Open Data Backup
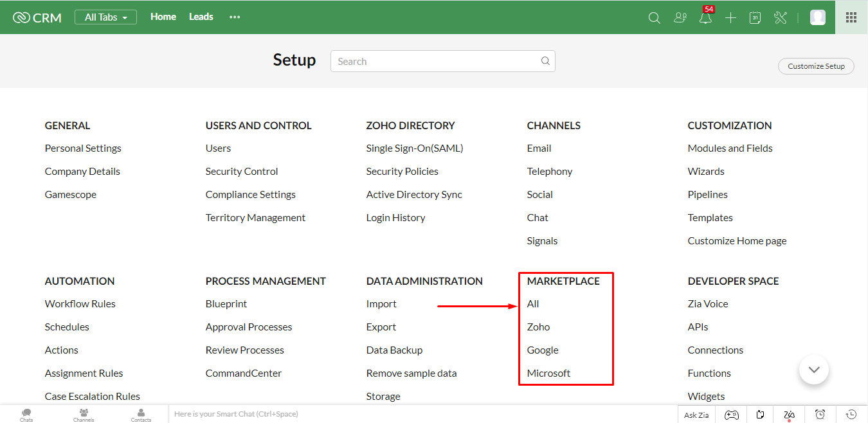The width and height of the screenshot is (868, 423). pyautogui.click(x=395, y=350)
